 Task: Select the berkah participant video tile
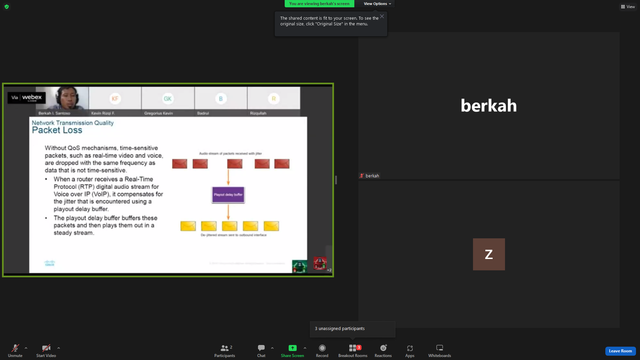click(489, 105)
